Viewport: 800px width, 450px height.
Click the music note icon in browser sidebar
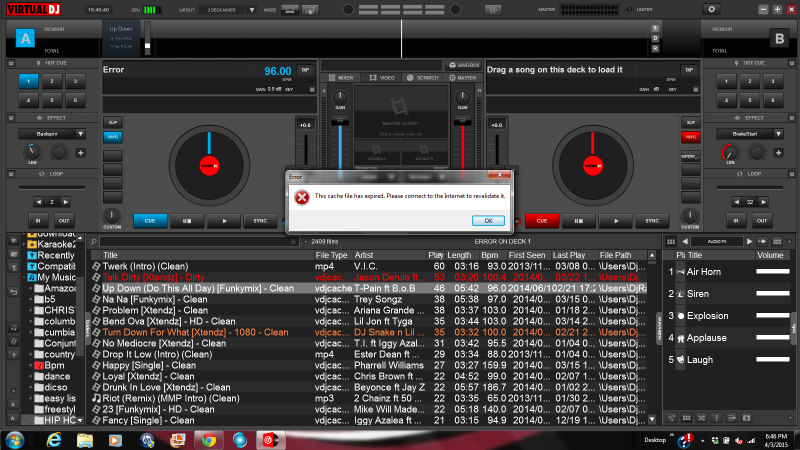coord(14,328)
